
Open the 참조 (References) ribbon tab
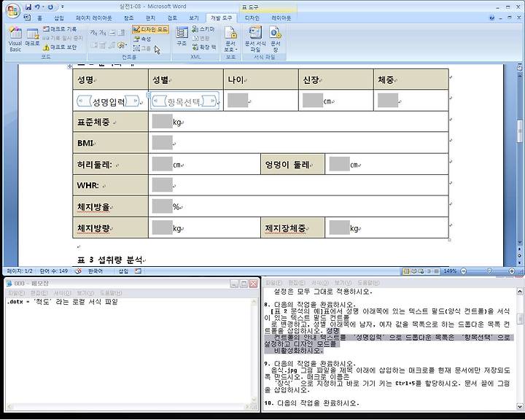(128, 18)
